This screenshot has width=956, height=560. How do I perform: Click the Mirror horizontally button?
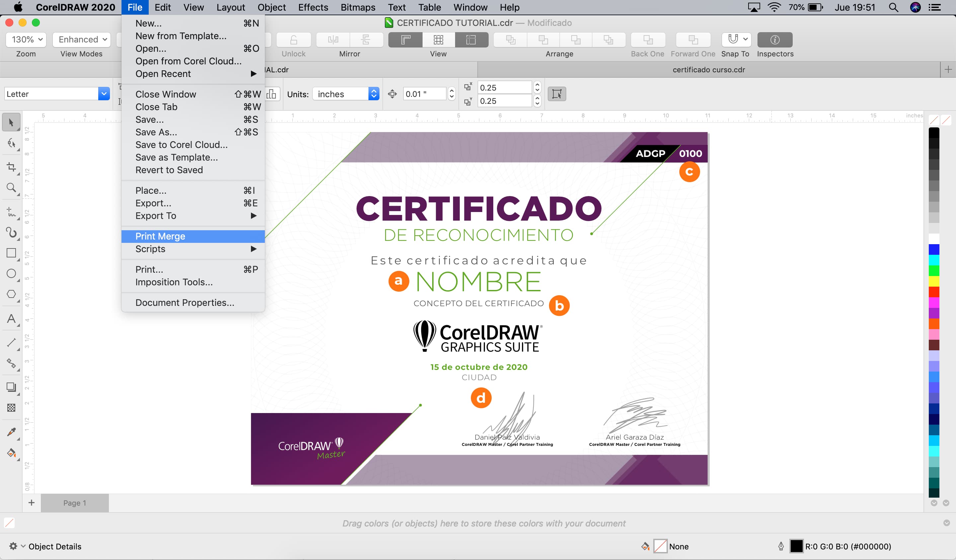tap(333, 40)
